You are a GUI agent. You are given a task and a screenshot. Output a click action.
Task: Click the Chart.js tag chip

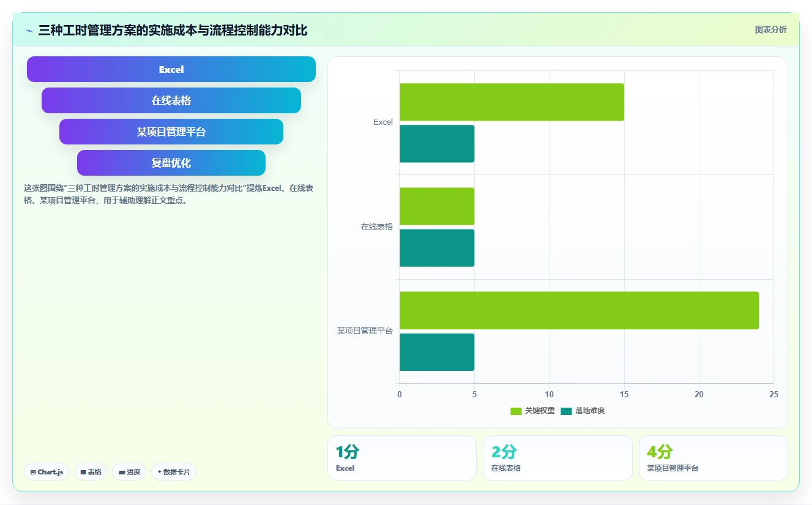47,472
